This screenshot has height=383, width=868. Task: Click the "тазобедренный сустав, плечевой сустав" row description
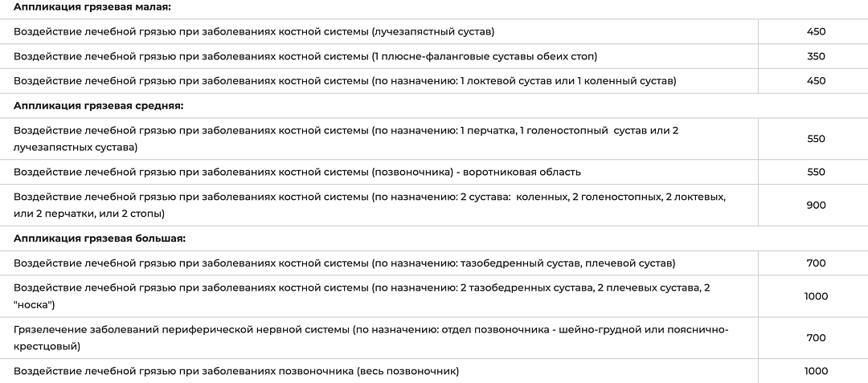pyautogui.click(x=345, y=263)
